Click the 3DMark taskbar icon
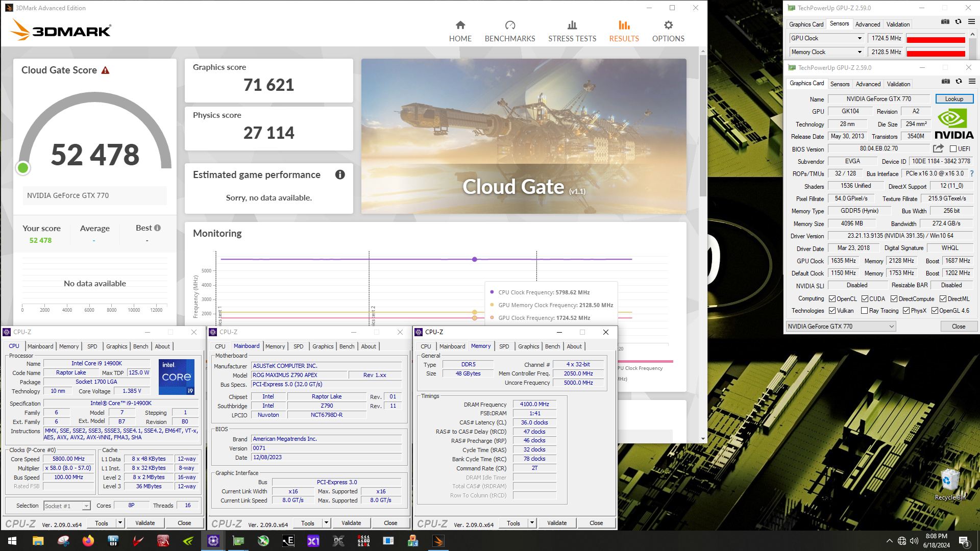The image size is (980, 551). 438,541
